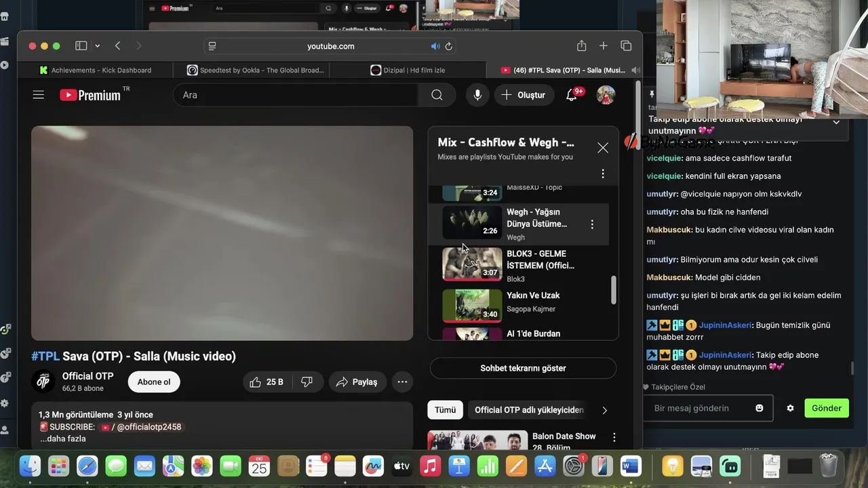Focus the Ara search field
Screen dimensions: 868x488
pos(296,95)
